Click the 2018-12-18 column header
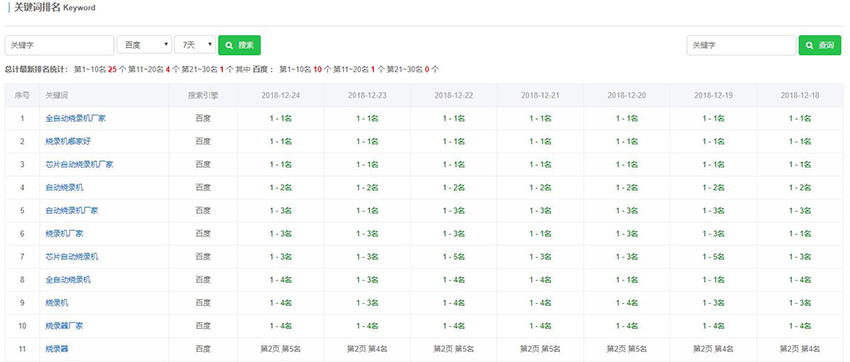 pos(800,95)
